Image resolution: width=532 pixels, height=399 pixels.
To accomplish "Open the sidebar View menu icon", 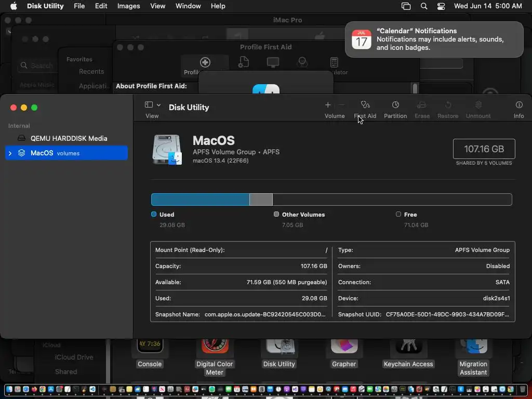I will click(x=152, y=104).
